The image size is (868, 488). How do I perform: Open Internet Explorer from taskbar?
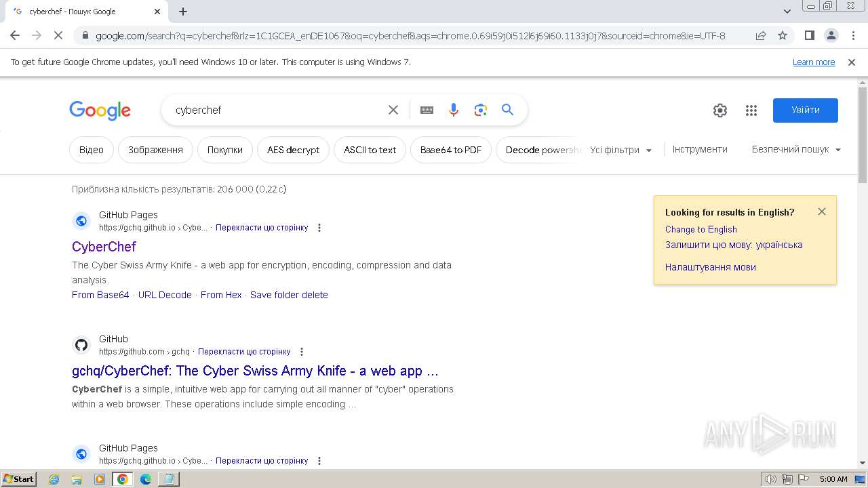[54, 479]
